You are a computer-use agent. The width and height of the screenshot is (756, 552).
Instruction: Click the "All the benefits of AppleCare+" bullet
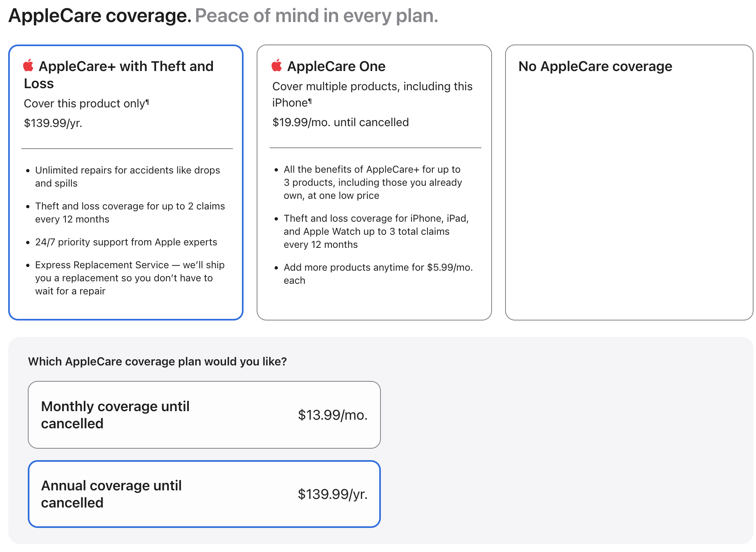click(373, 183)
